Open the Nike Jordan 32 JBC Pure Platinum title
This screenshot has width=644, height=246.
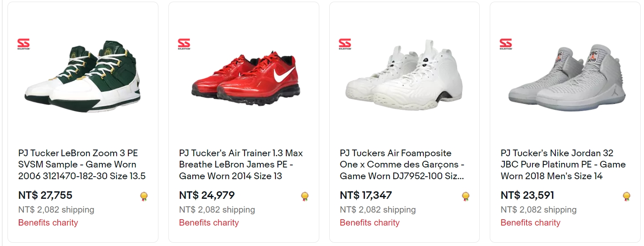tap(563, 165)
